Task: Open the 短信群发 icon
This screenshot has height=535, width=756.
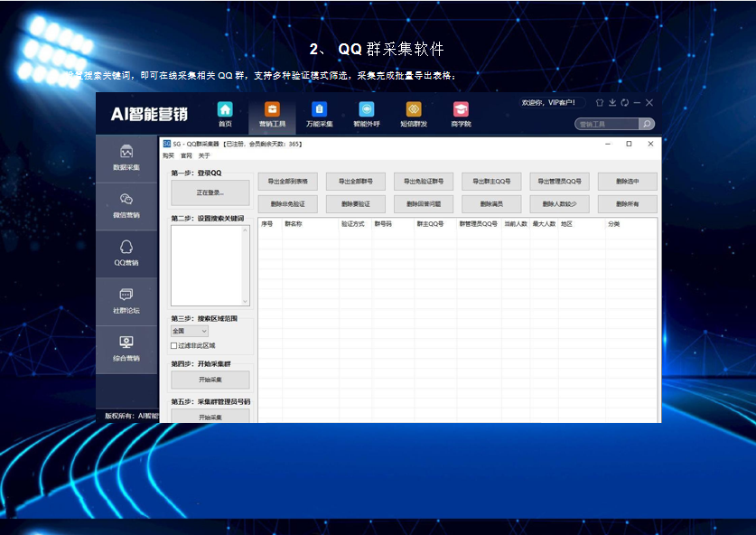Action: click(414, 109)
